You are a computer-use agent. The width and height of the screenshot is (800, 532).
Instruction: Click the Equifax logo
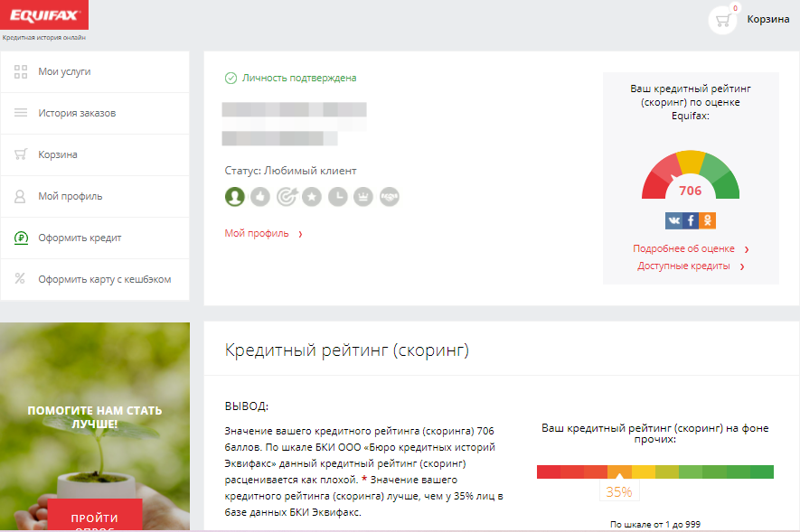pyautogui.click(x=43, y=15)
